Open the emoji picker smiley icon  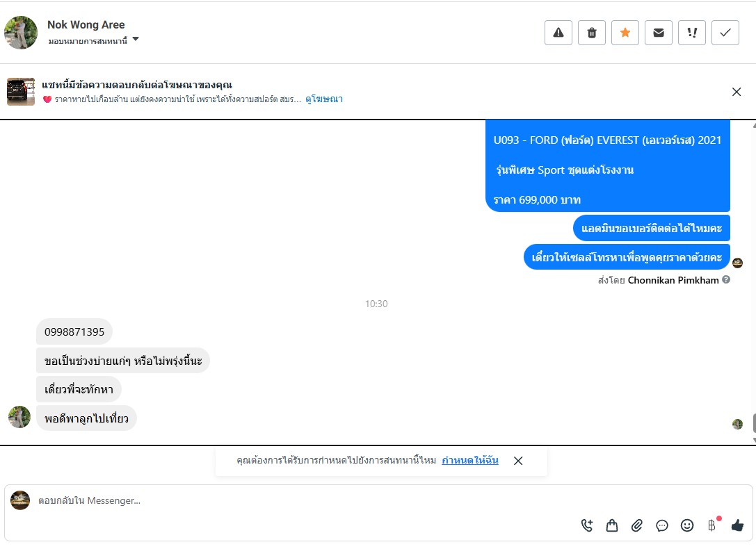pyautogui.click(x=687, y=525)
